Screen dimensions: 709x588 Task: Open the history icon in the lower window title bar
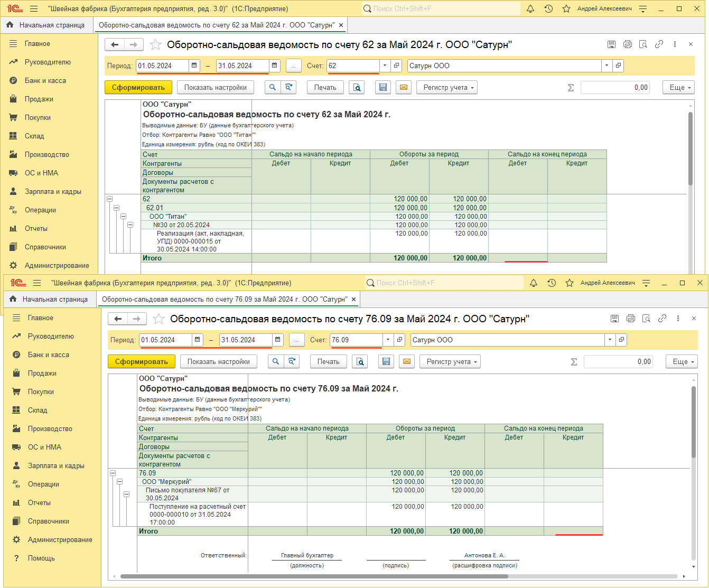[x=552, y=283]
